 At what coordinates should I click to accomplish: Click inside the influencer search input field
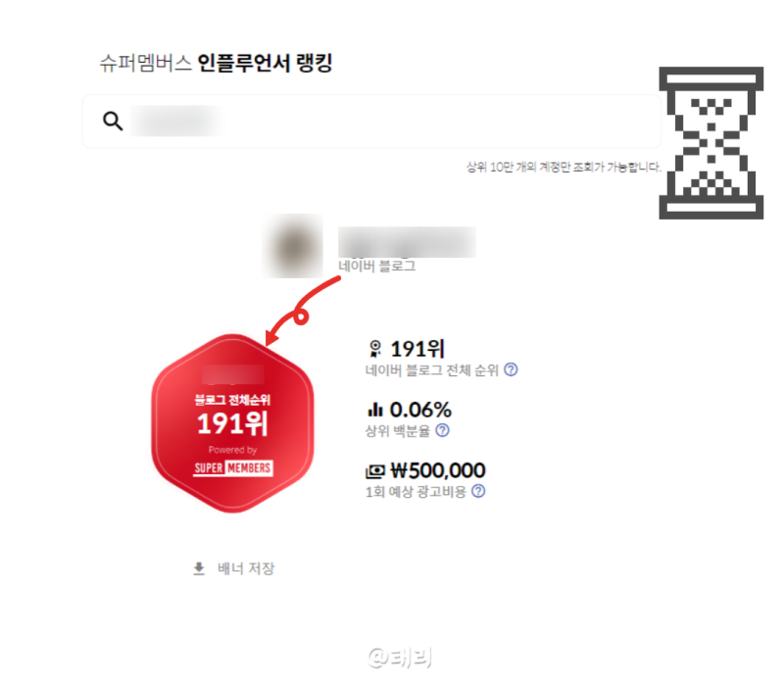(371, 122)
